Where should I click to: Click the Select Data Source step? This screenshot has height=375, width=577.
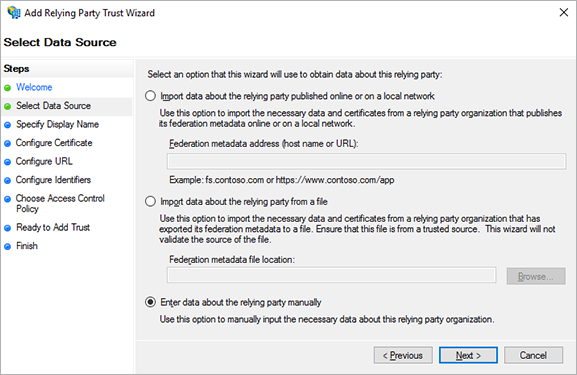(53, 106)
